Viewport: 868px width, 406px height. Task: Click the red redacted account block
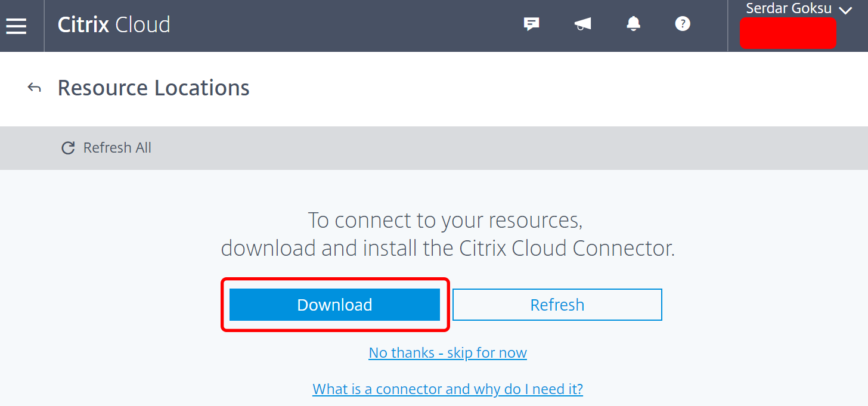[x=788, y=33]
